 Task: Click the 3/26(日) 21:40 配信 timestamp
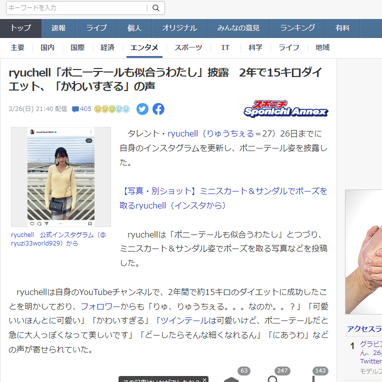[38, 109]
